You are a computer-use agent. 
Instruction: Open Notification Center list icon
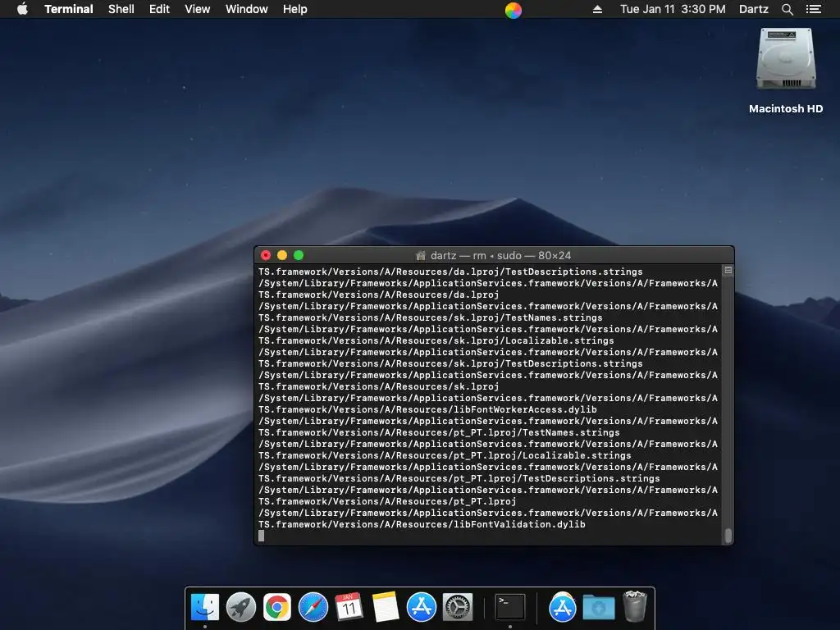pyautogui.click(x=813, y=9)
